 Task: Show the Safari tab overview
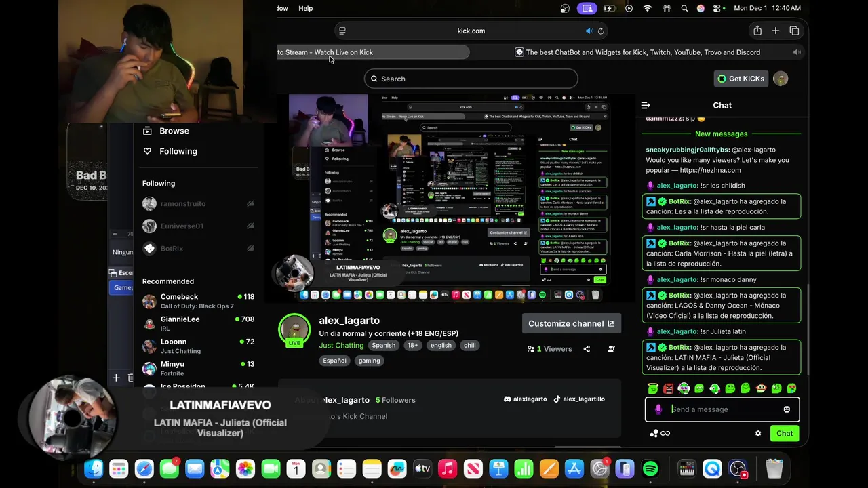click(794, 30)
